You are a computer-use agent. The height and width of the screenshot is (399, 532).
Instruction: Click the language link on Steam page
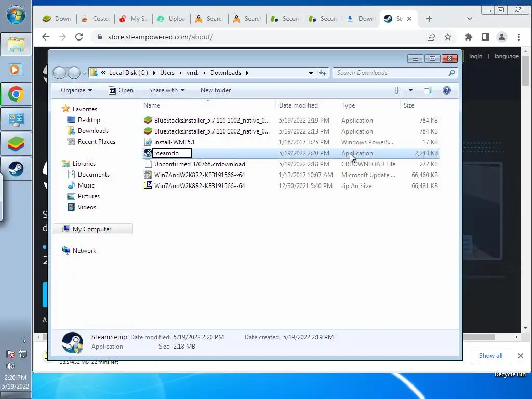[506, 56]
